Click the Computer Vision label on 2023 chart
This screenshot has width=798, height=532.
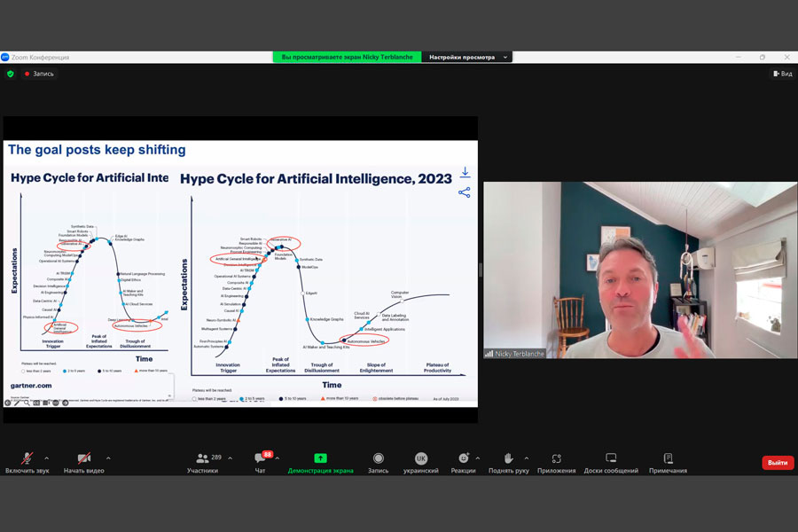[400, 294]
